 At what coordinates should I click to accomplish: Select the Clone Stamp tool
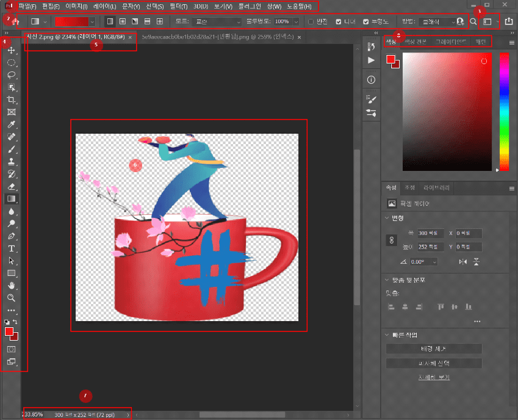pyautogui.click(x=11, y=162)
